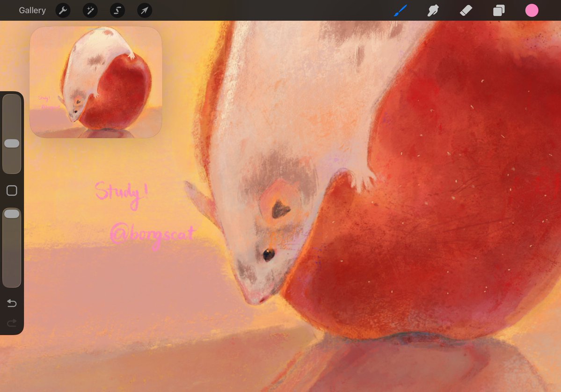
Task: Select the Selection S-ribbon tool
Action: pos(117,10)
